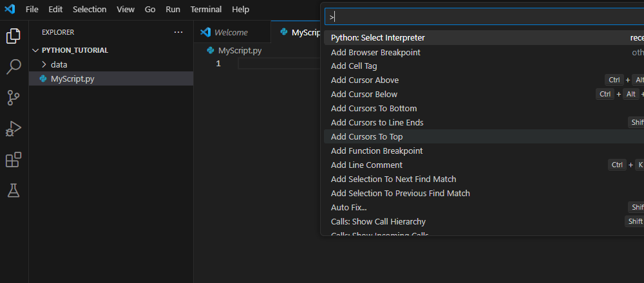Open the Run and Debug view
Screen dimensions: 644x283
click(14, 129)
